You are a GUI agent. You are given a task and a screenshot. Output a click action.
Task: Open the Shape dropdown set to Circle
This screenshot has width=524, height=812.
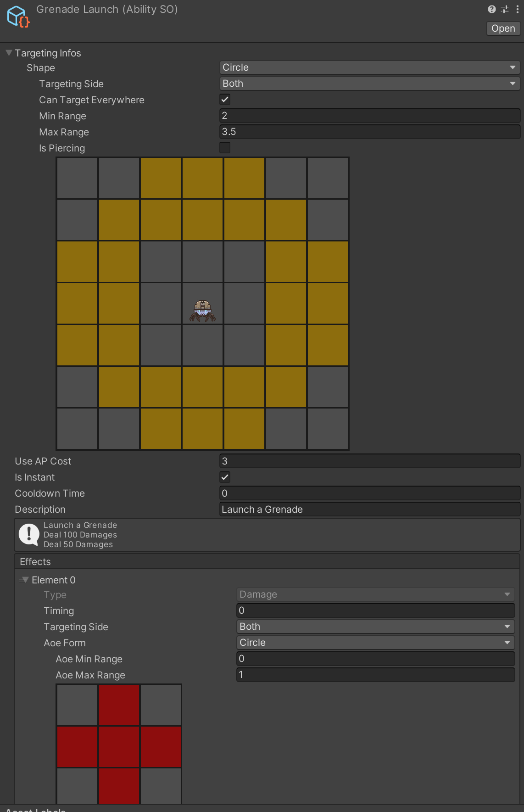[x=369, y=67]
